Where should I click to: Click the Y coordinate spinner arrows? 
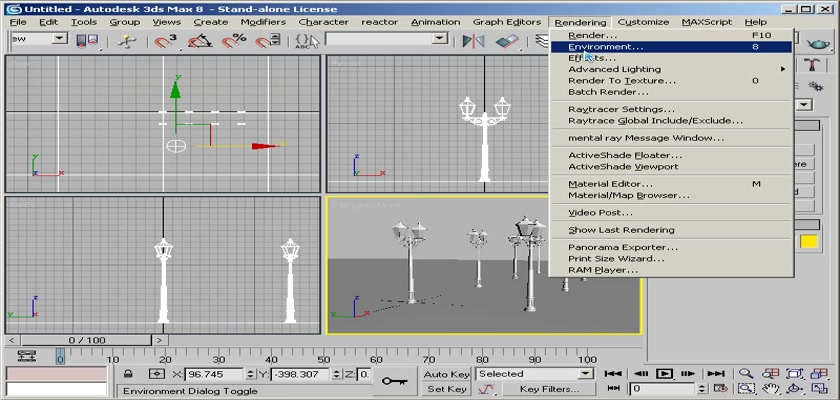click(337, 374)
